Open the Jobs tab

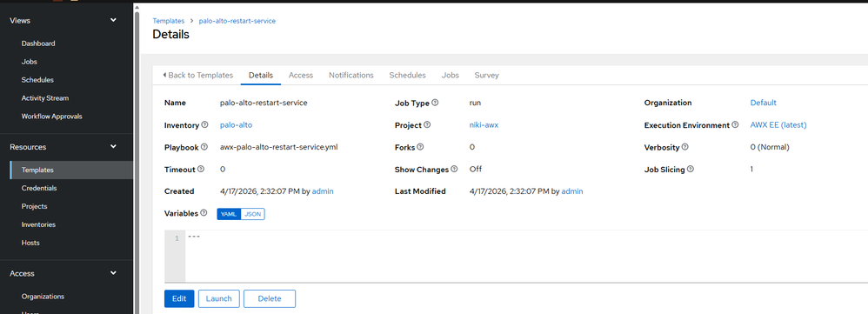pyautogui.click(x=450, y=76)
